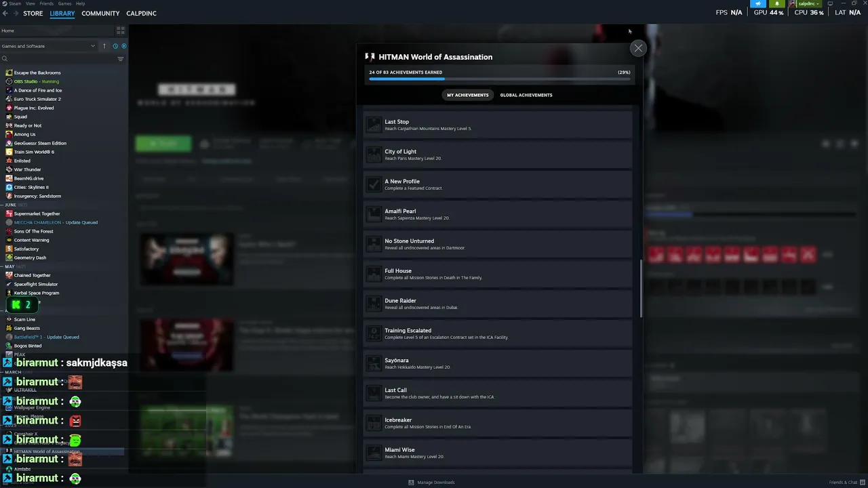Click the War Thunder game icon
This screenshot has height=488, width=868.
click(9, 169)
